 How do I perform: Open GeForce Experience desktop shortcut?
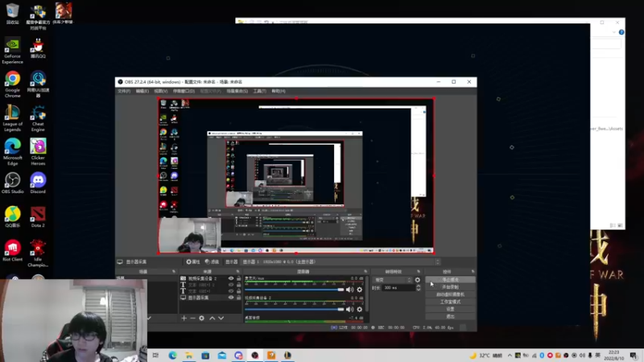pyautogui.click(x=12, y=50)
